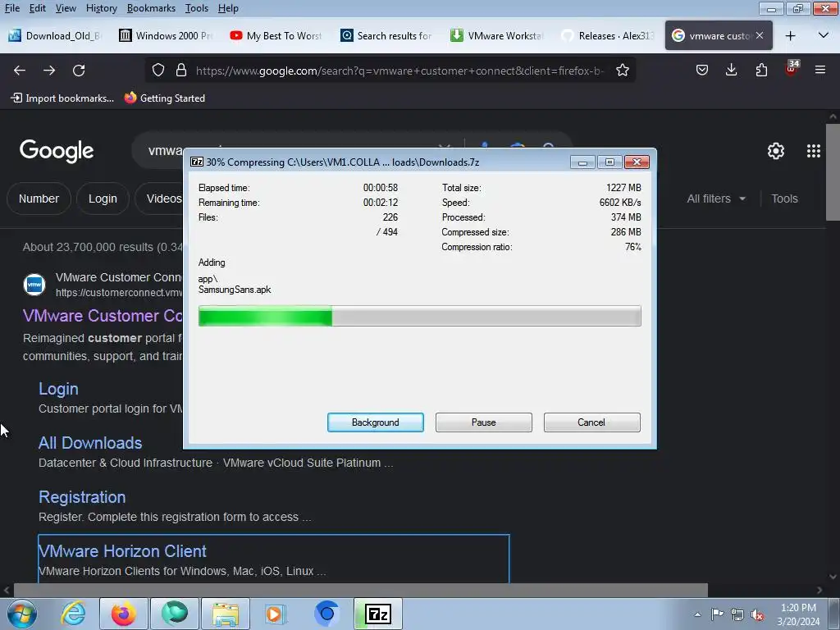Switch to the Search results for tab
This screenshot has height=630, width=840.
point(387,36)
